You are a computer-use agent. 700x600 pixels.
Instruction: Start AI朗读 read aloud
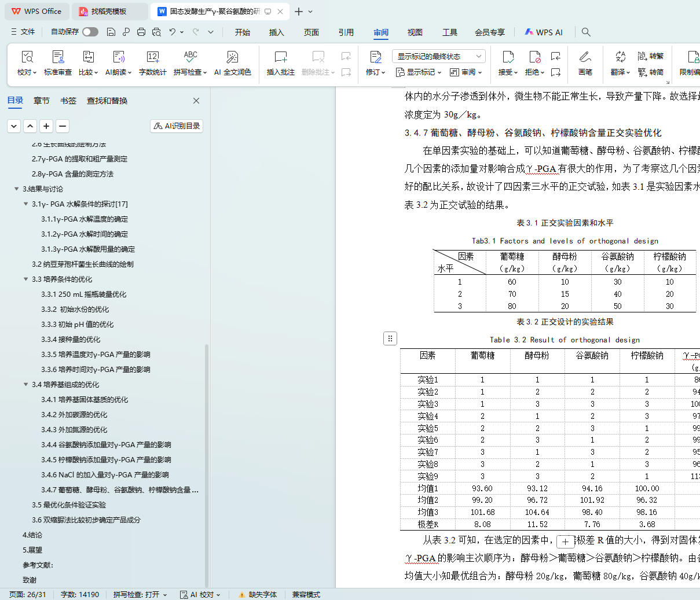(x=118, y=62)
